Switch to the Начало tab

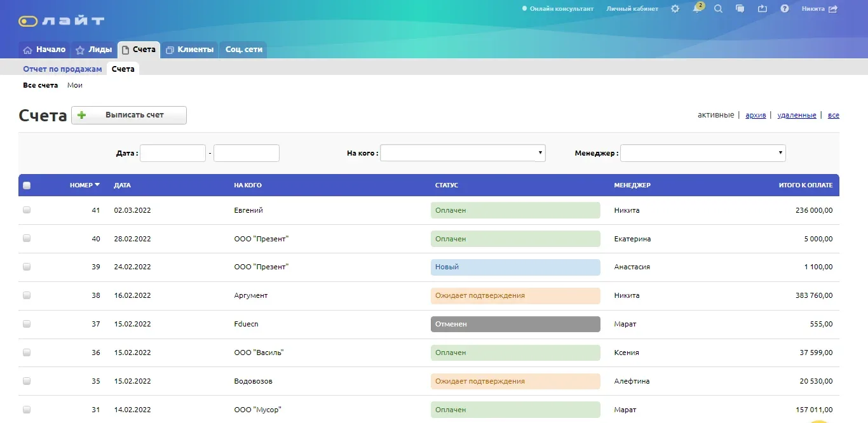44,50
